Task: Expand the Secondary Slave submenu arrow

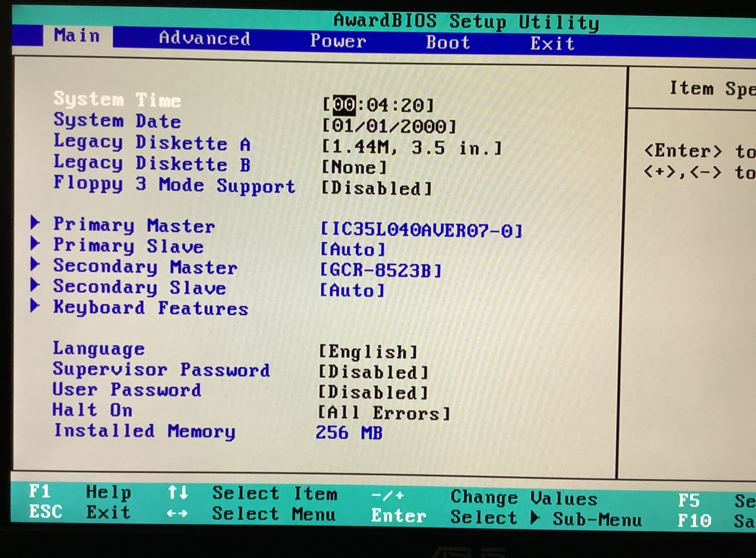Action: tap(35, 285)
